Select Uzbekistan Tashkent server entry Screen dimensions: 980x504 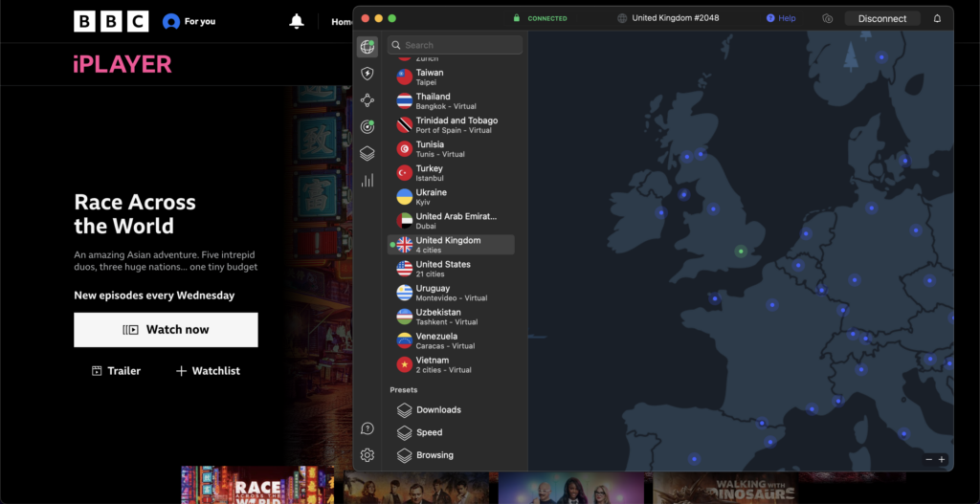[x=452, y=317]
